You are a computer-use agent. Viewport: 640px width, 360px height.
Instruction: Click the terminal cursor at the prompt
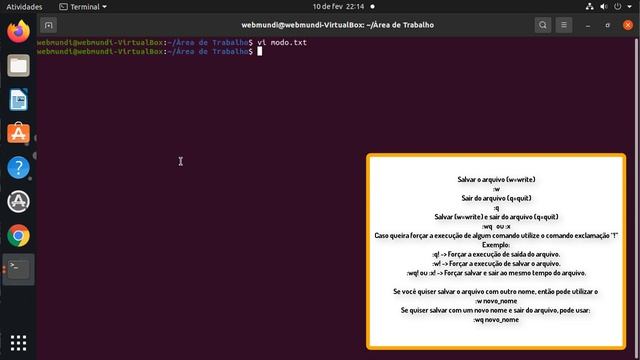tap(260, 51)
